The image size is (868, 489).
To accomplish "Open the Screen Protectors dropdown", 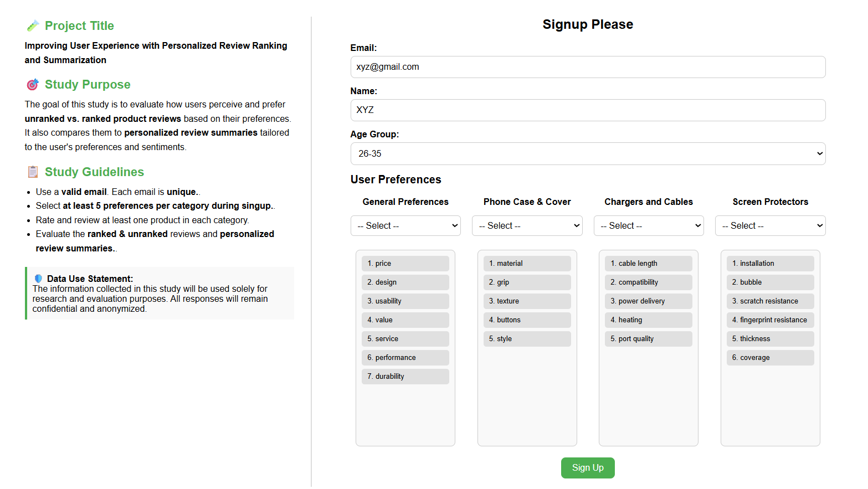I will [770, 225].
